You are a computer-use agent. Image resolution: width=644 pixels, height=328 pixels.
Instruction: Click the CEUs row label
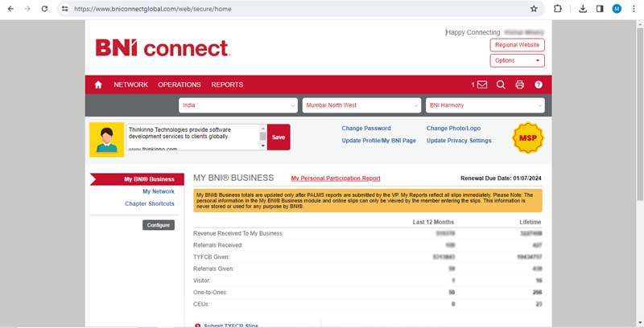click(x=201, y=304)
